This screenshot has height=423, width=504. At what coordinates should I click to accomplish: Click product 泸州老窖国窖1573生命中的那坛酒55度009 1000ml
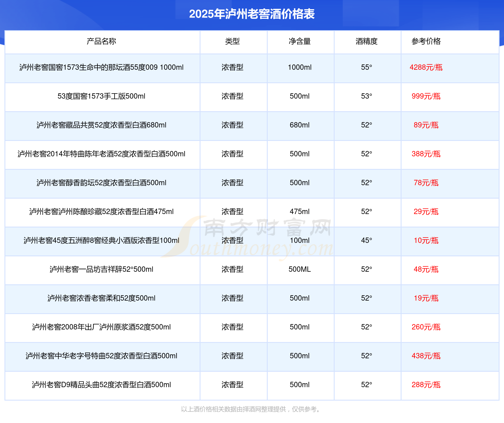pyautogui.click(x=101, y=68)
